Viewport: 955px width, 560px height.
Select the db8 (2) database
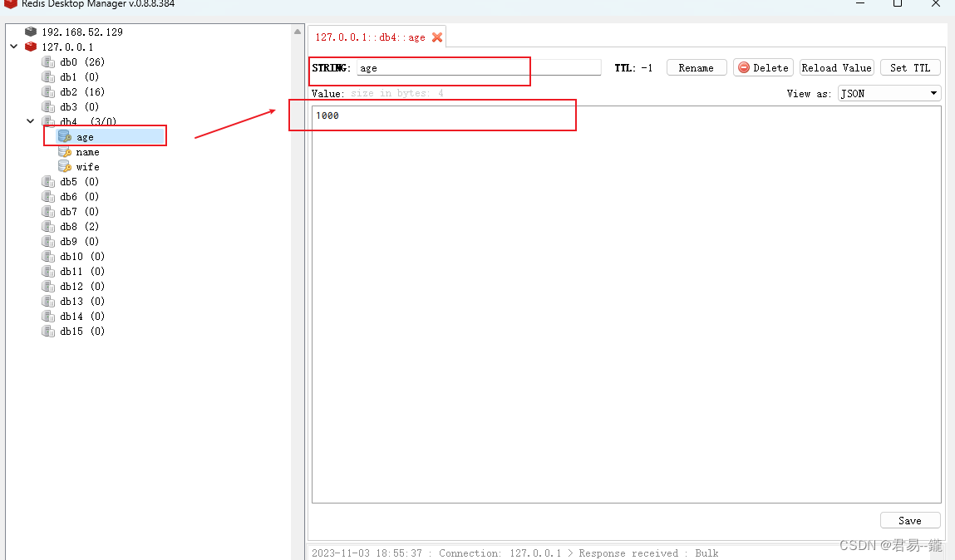(79, 227)
